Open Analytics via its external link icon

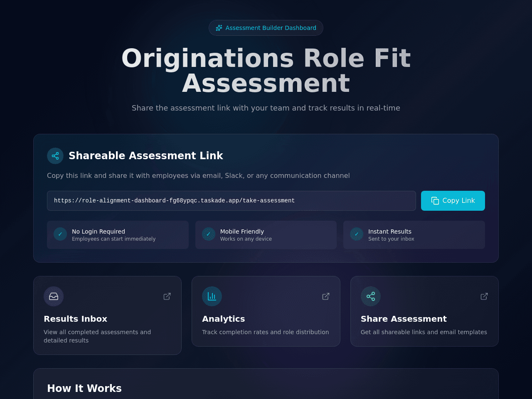326,296
